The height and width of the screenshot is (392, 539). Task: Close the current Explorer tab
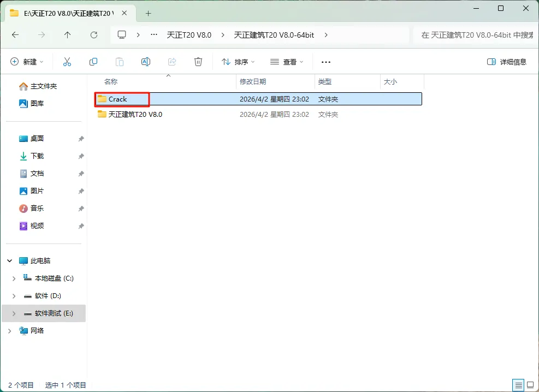125,13
